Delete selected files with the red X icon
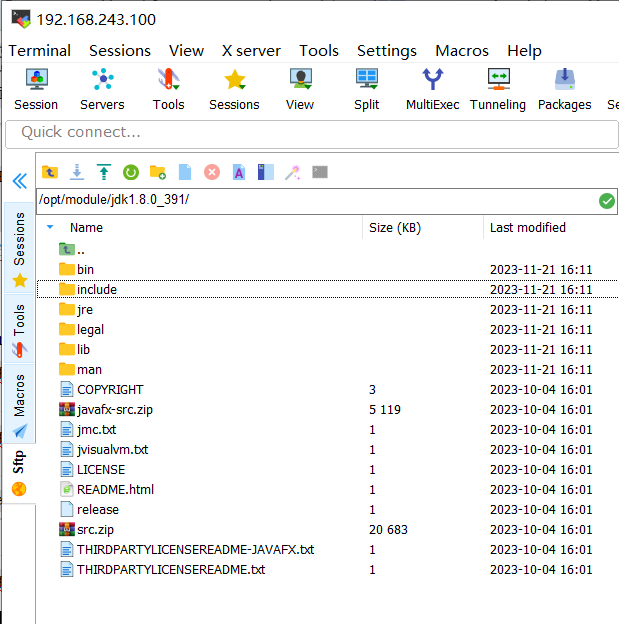619x624 pixels. point(212,172)
